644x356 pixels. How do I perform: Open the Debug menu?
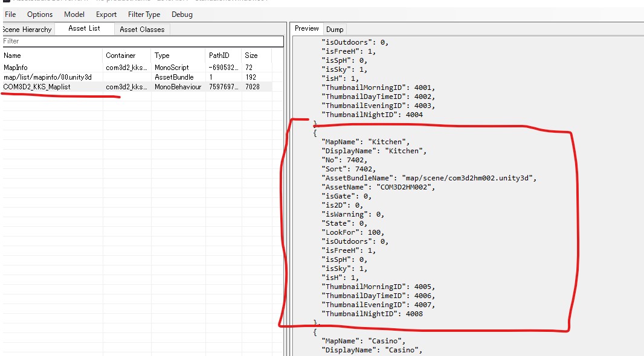182,14
